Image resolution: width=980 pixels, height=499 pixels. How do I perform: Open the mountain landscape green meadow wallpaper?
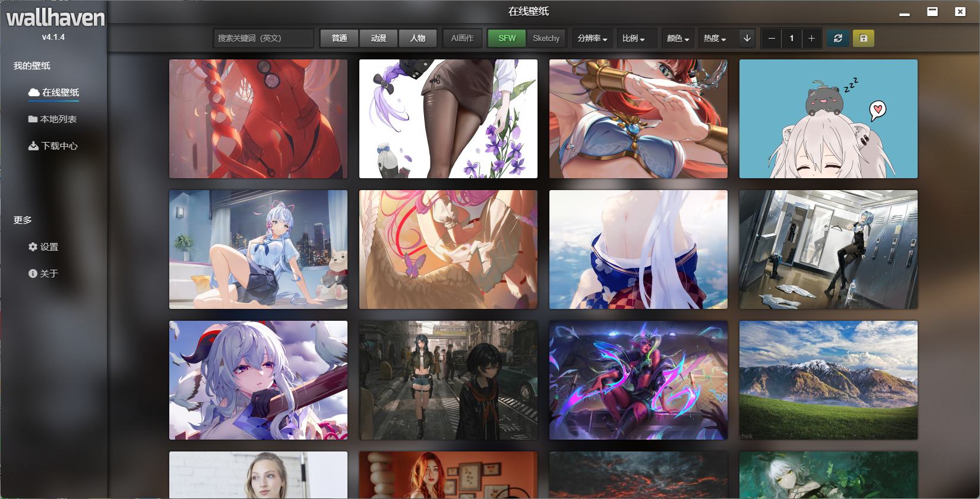829,380
